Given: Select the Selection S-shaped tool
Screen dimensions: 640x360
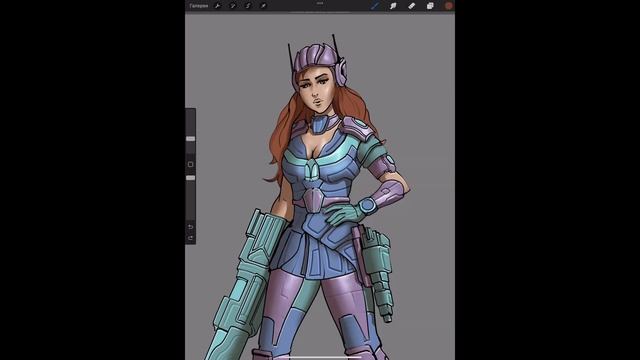Looking at the screenshot, I should (x=248, y=6).
